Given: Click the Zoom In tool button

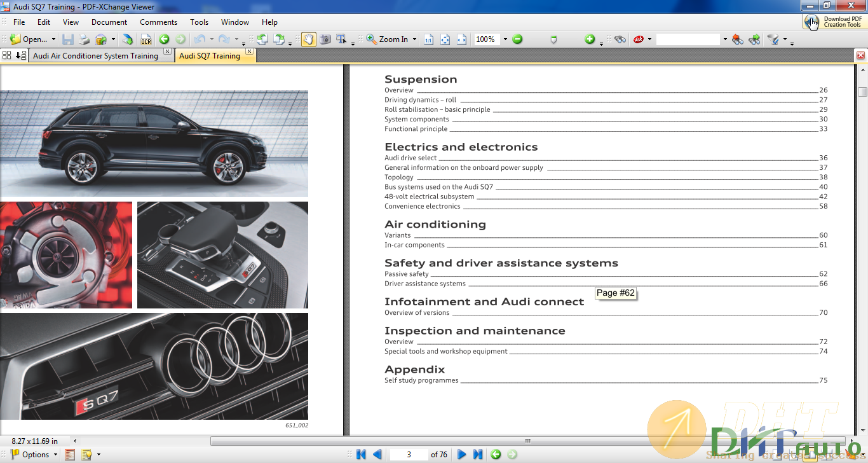Looking at the screenshot, I should [x=387, y=39].
